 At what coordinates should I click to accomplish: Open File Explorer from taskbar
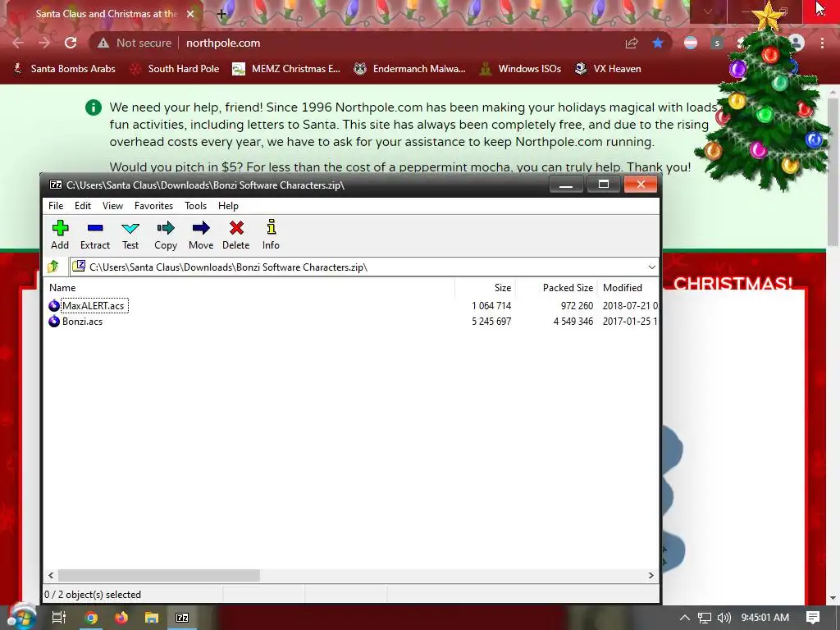tap(152, 618)
